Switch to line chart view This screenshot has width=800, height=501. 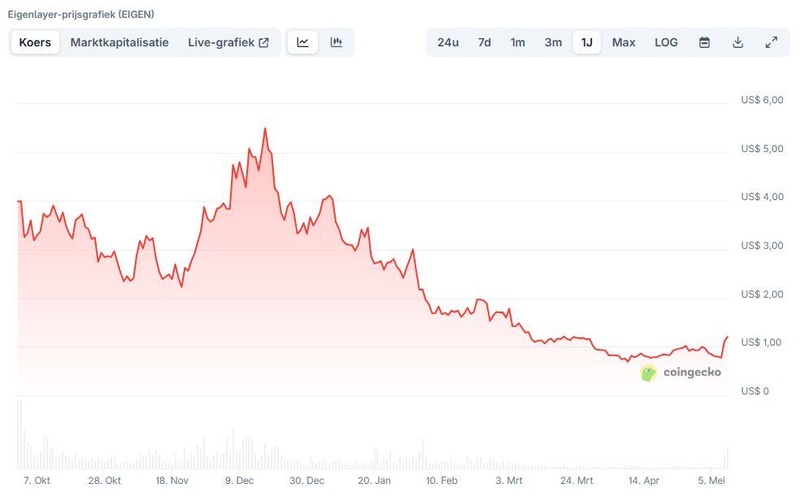302,42
